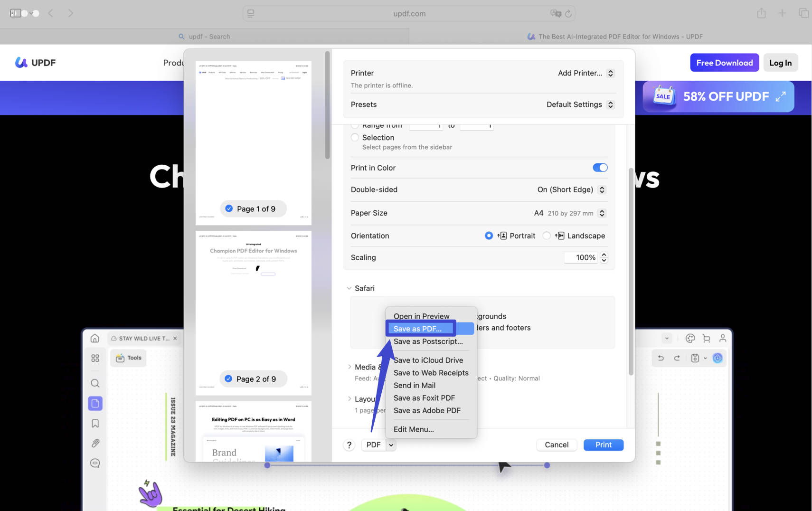Viewport: 812px width, 511px height.
Task: Click the thumbnails grid icon in UPDF sidebar
Action: [95, 358]
